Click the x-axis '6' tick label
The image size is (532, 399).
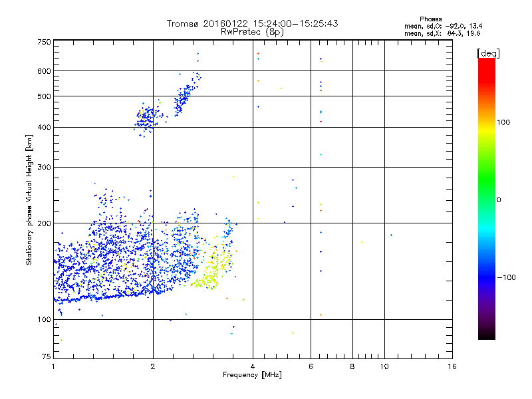(x=311, y=366)
